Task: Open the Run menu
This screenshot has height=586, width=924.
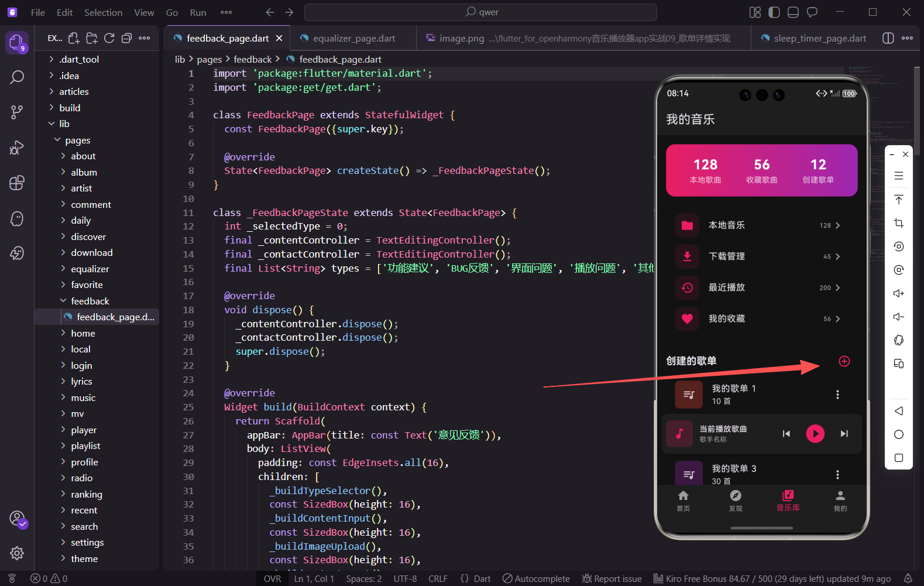Action: coord(198,12)
